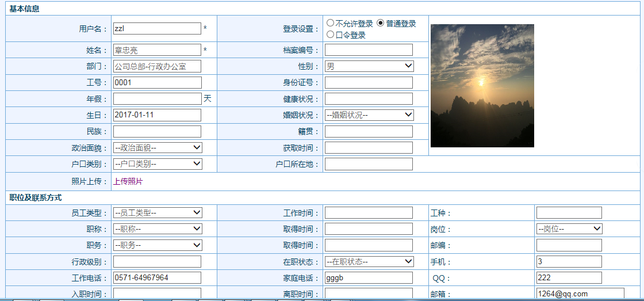The height and width of the screenshot is (301, 644).
Task: Click the 入职时间 input field
Action: click(158, 294)
